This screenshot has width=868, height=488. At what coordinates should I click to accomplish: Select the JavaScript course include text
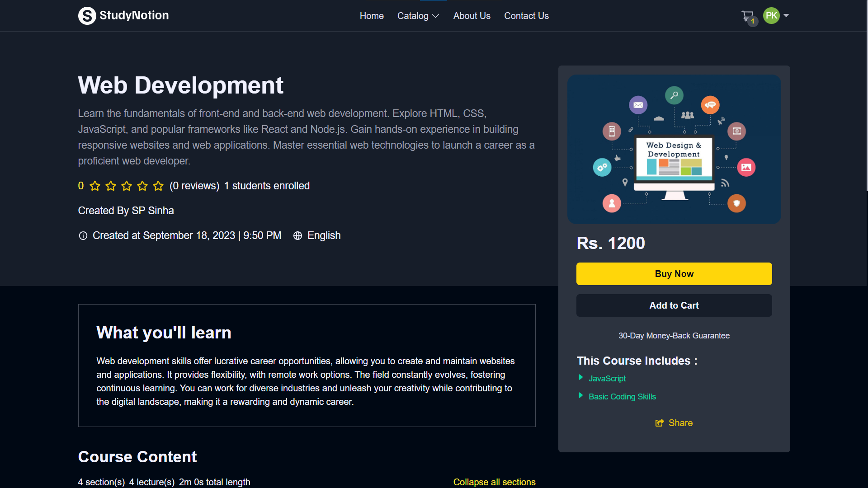tap(607, 379)
